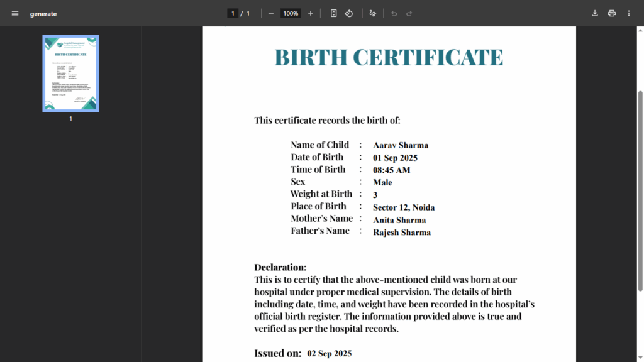This screenshot has width=644, height=362.
Task: Click the 100% zoom level field
Action: tap(291, 13)
